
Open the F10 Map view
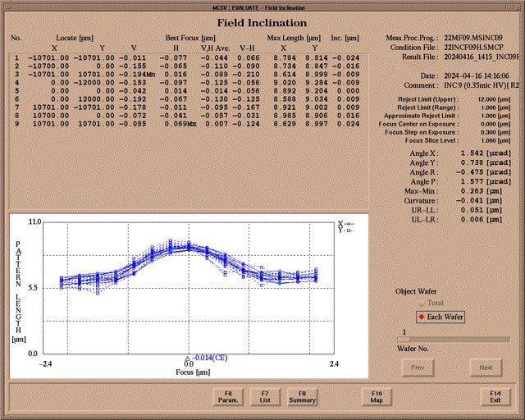(x=377, y=396)
